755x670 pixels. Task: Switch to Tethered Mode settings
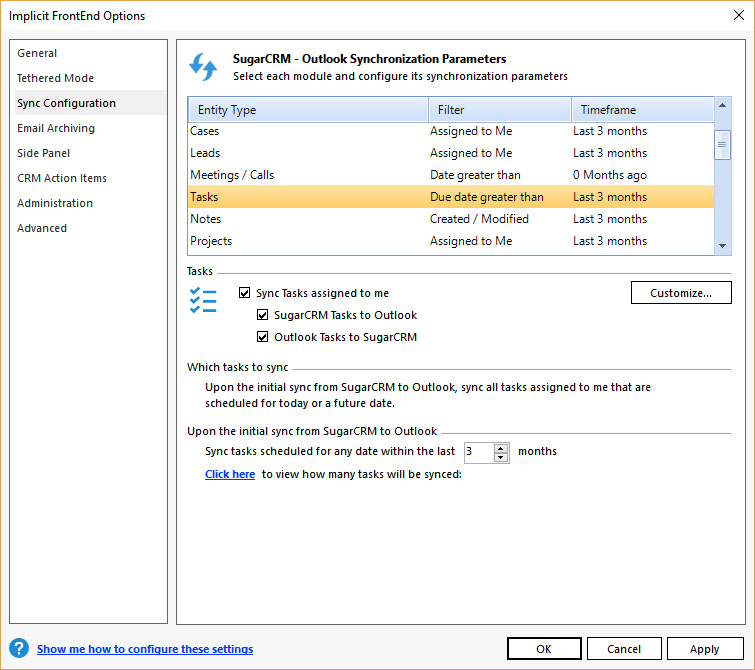[x=55, y=78]
